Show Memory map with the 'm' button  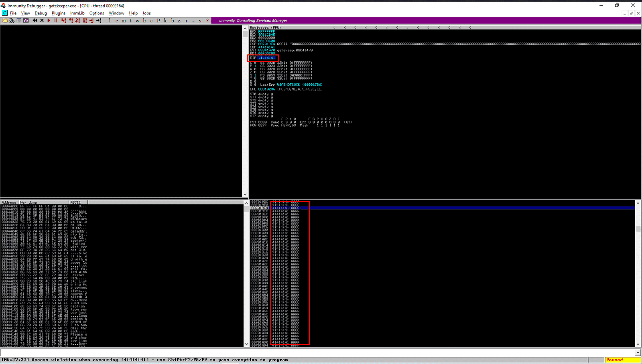(124, 20)
